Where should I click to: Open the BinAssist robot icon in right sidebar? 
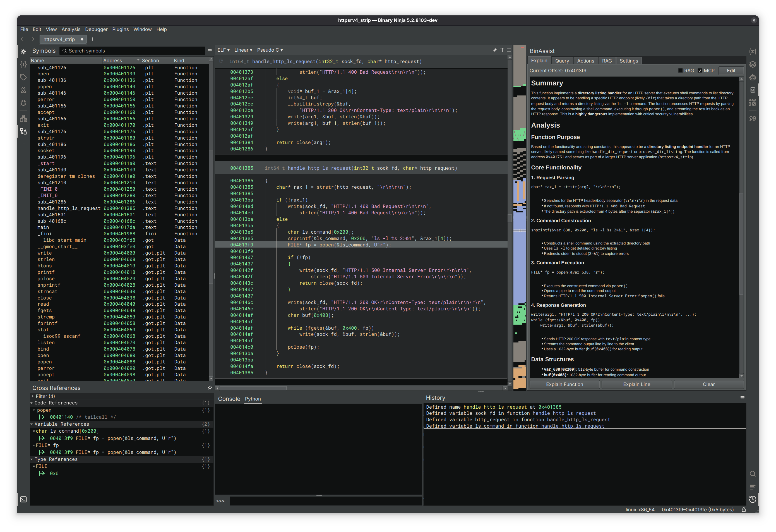[753, 90]
